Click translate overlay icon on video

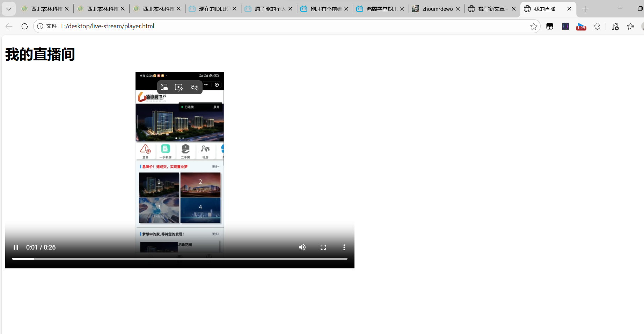[195, 87]
